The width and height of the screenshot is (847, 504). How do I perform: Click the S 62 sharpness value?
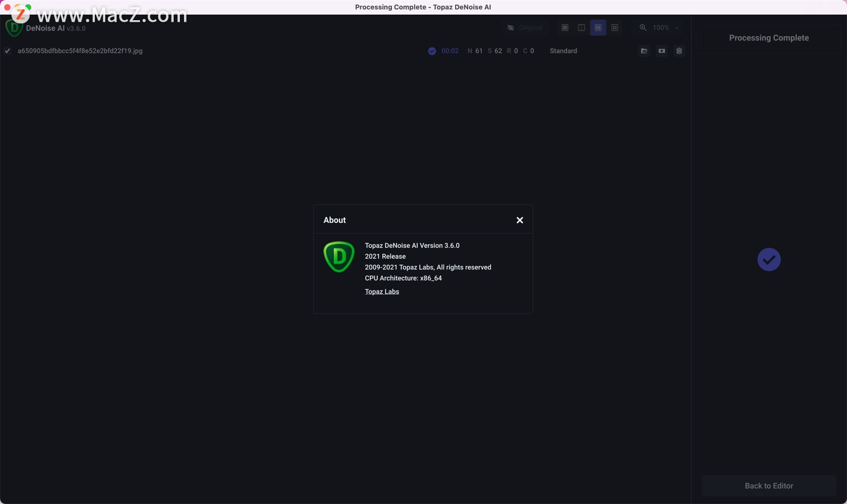[495, 51]
